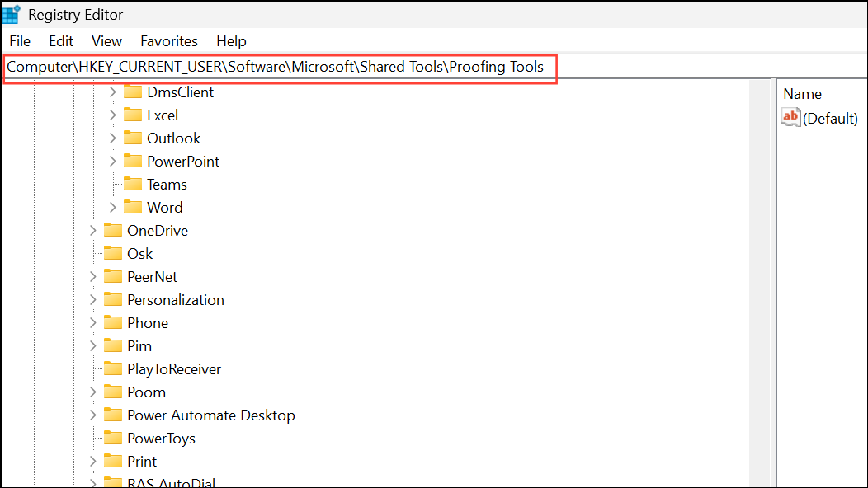Click the OneDrive folder icon

point(113,230)
